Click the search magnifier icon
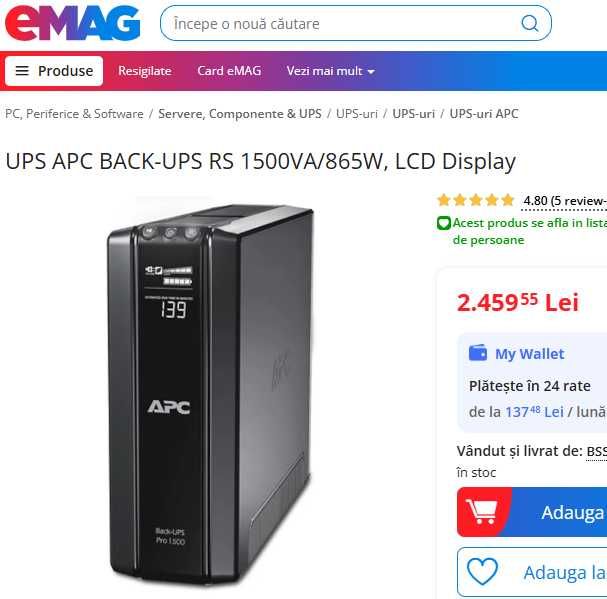 tap(530, 24)
